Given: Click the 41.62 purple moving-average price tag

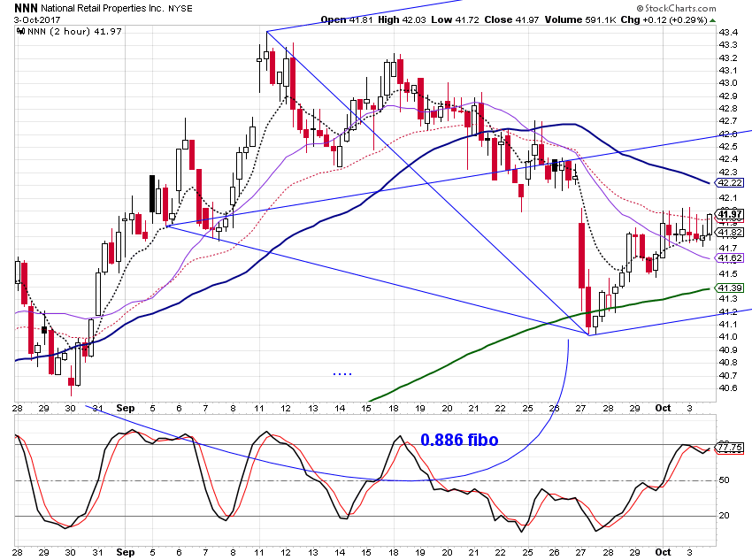Looking at the screenshot, I should (730, 258).
